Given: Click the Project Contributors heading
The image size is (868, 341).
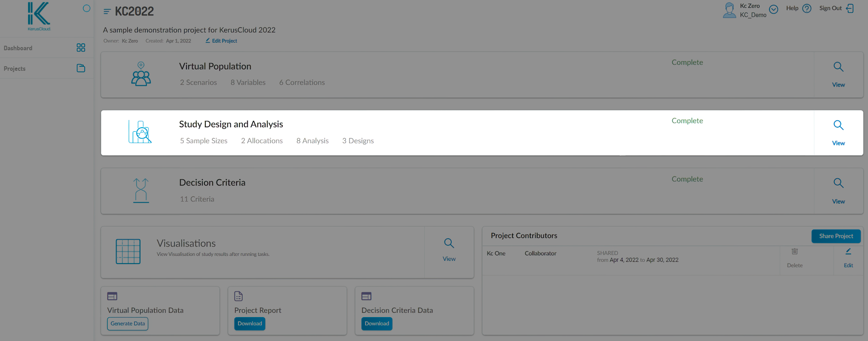Looking at the screenshot, I should click(x=524, y=235).
